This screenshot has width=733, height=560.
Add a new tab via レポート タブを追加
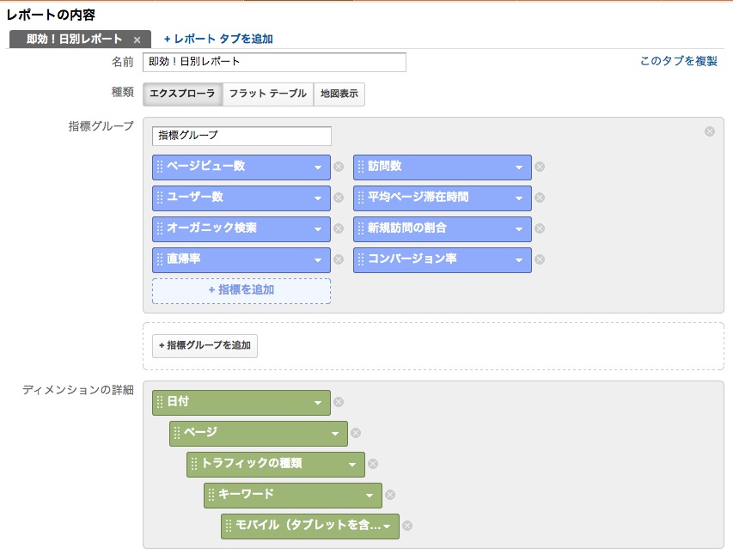coord(218,40)
